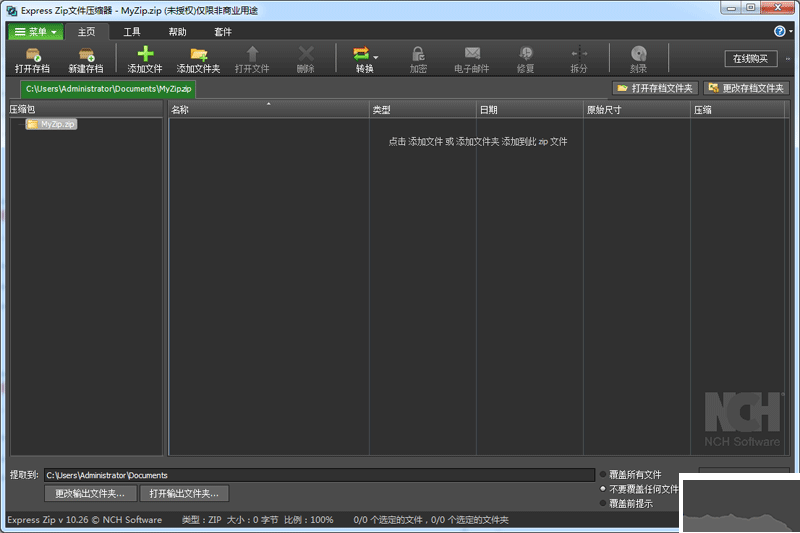800x533 pixels.
Task: Click the green plus 添加文件 icon
Action: click(145, 54)
